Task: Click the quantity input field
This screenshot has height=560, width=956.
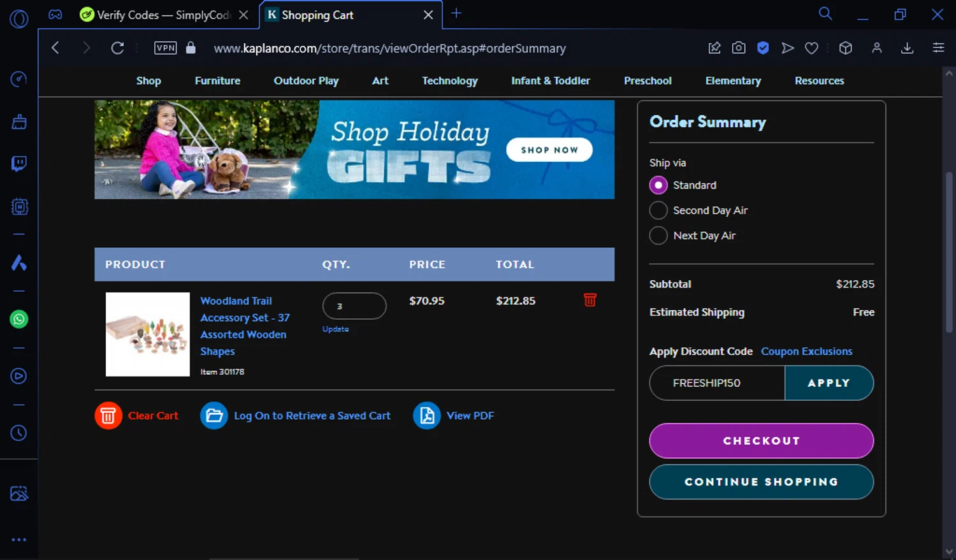Action: point(354,306)
